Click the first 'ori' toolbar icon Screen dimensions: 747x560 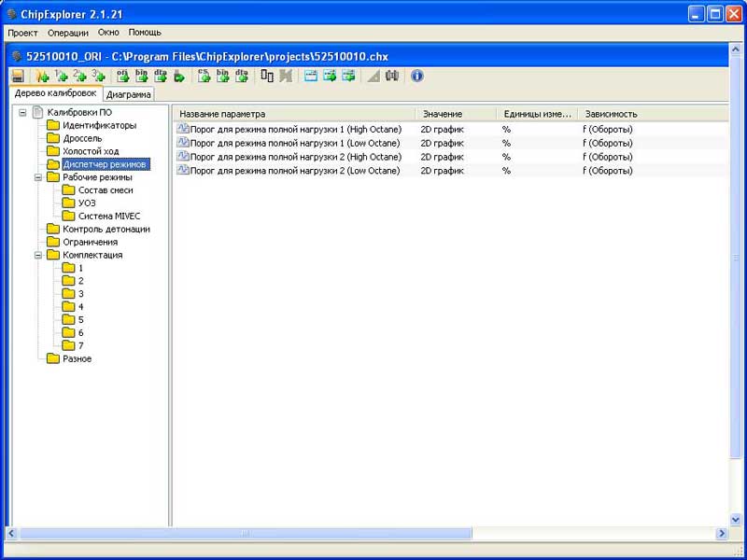coord(123,76)
